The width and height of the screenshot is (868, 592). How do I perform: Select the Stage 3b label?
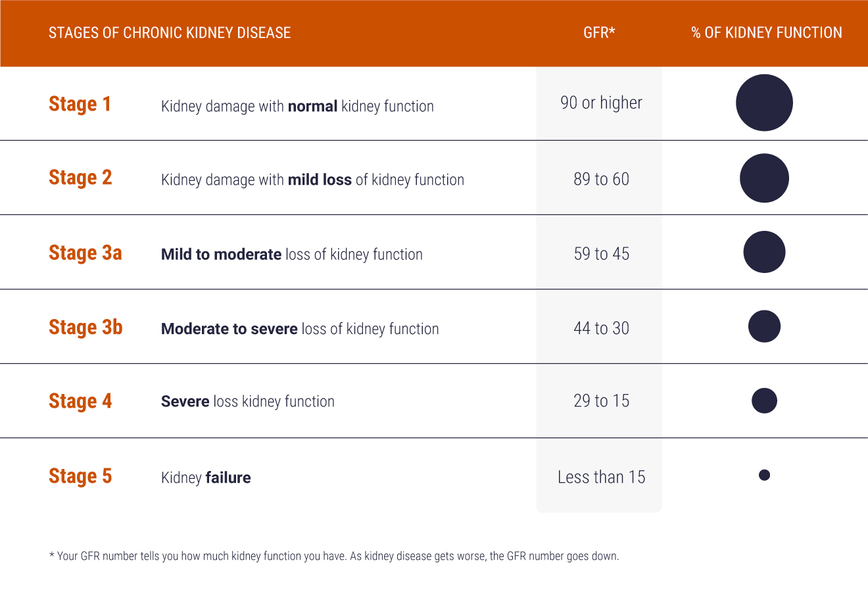(85, 327)
